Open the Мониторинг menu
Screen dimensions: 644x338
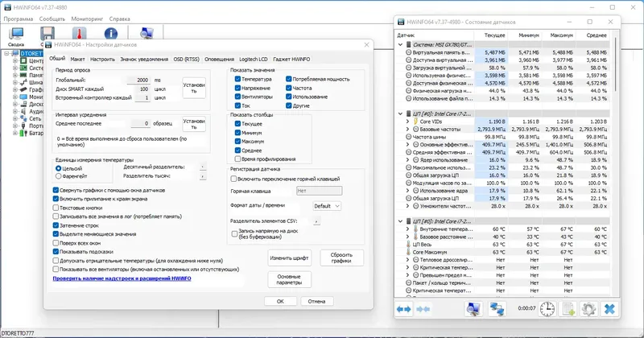click(x=87, y=19)
